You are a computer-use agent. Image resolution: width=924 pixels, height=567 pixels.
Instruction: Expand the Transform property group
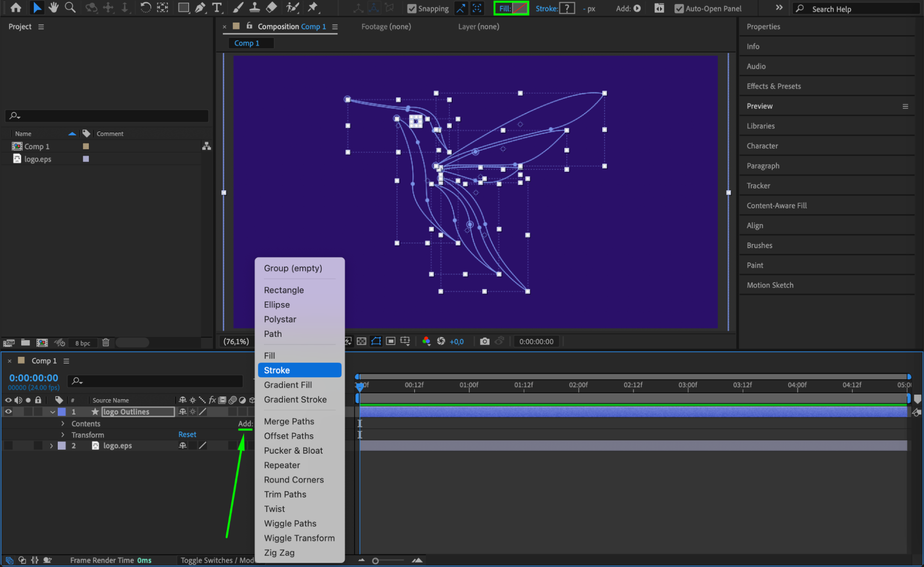(x=63, y=434)
